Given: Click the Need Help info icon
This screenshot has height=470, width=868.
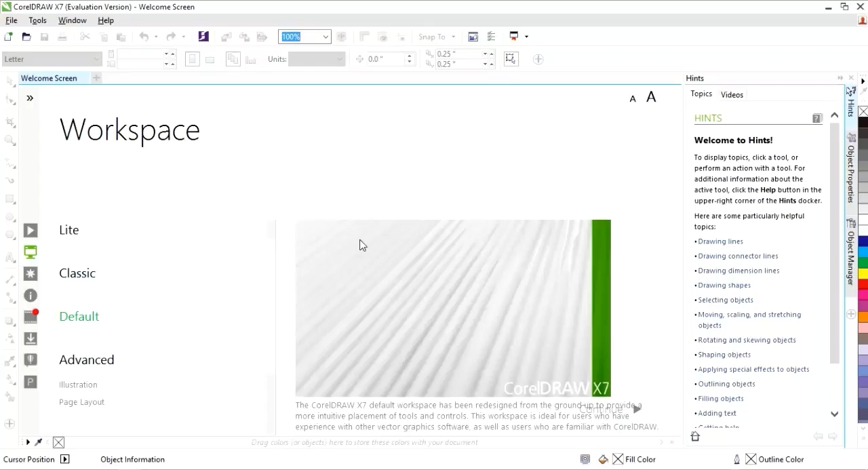Looking at the screenshot, I should click(31, 295).
